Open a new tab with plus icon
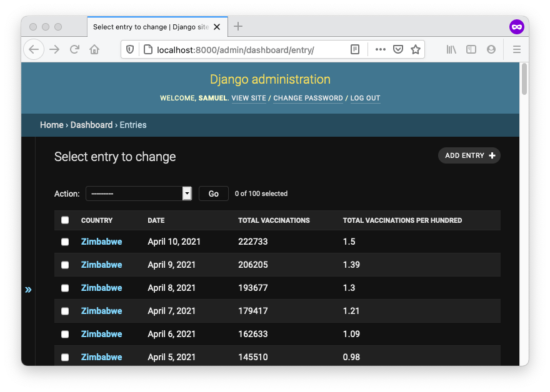Viewport: 550px width, 392px height. tap(238, 26)
